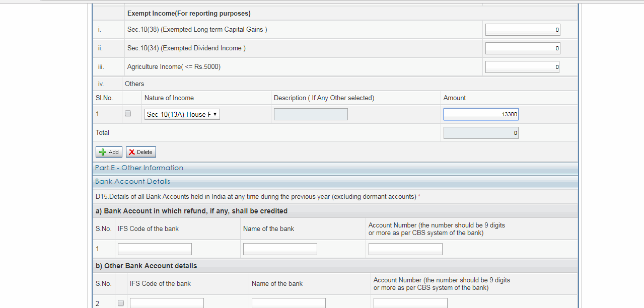Click the 'Others' row label
The image size is (644, 308).
coord(134,84)
